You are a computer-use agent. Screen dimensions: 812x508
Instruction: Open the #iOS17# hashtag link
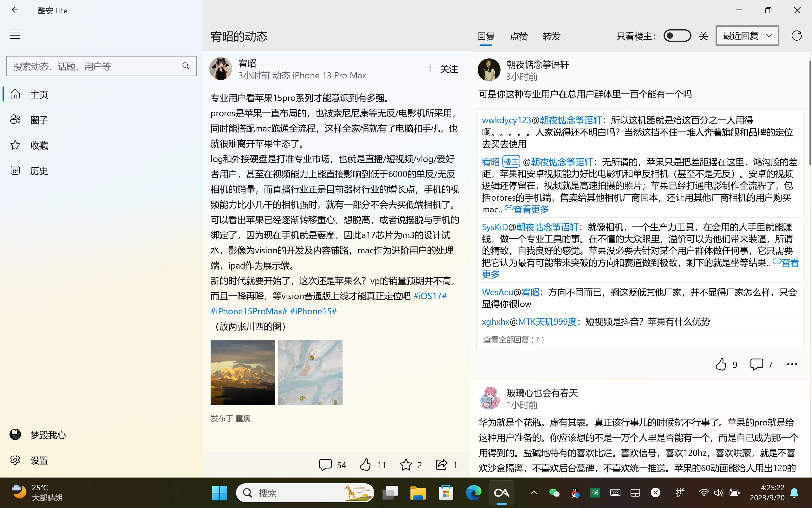430,296
